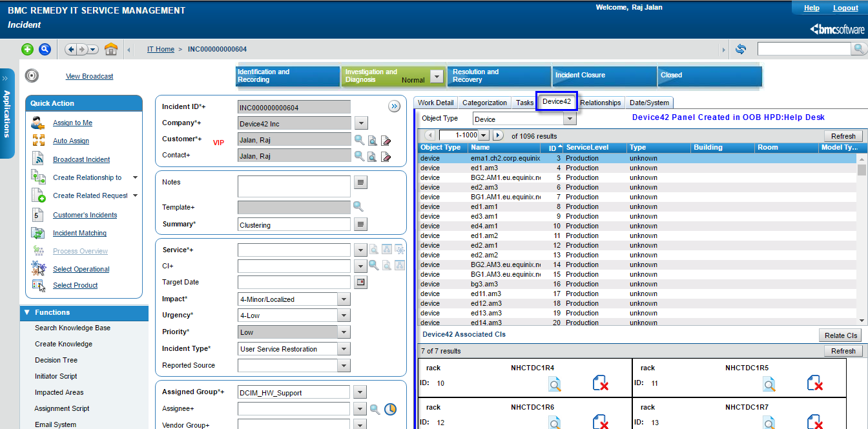Viewport: 868px width, 429px height.
Task: Switch to the Work Detail tab
Action: [x=436, y=103]
